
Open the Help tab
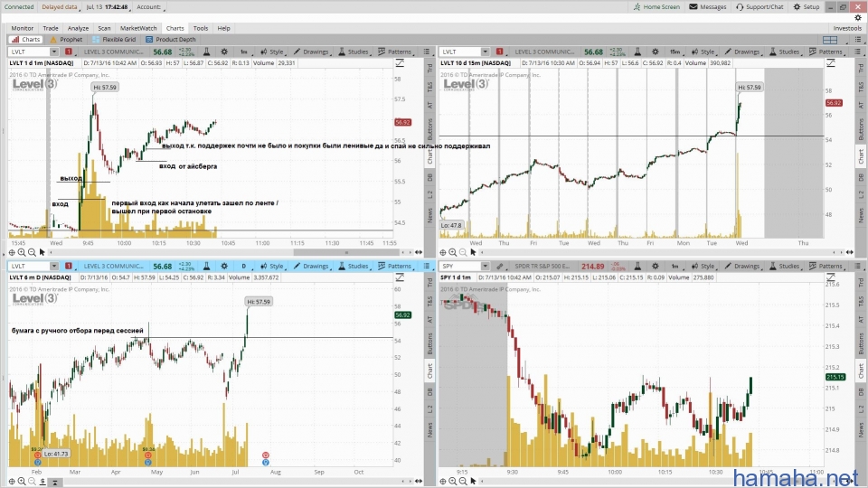[x=223, y=28]
